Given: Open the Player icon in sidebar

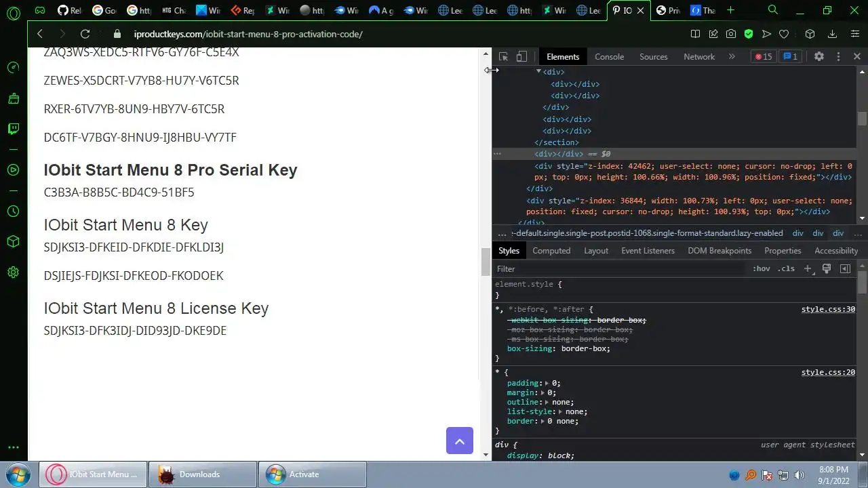Looking at the screenshot, I should tap(13, 169).
